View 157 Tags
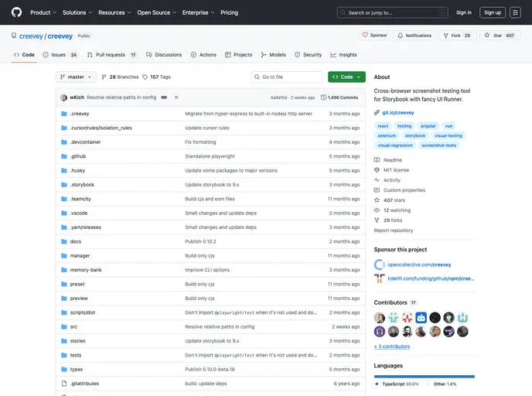 tap(156, 77)
